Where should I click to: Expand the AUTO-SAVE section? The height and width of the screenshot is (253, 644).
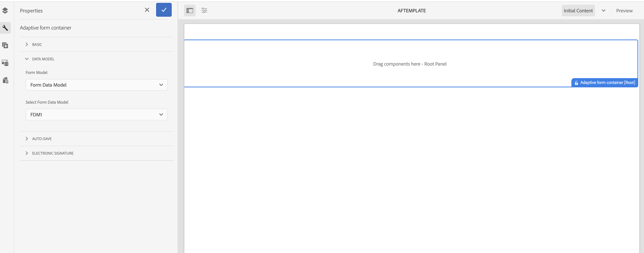pyautogui.click(x=42, y=139)
